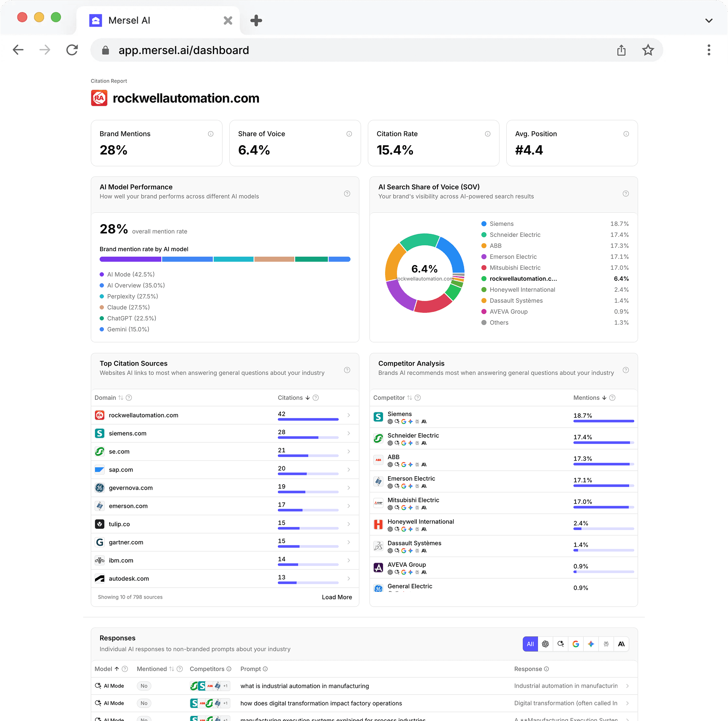Expand the siemens.com citation row chevron

point(348,434)
